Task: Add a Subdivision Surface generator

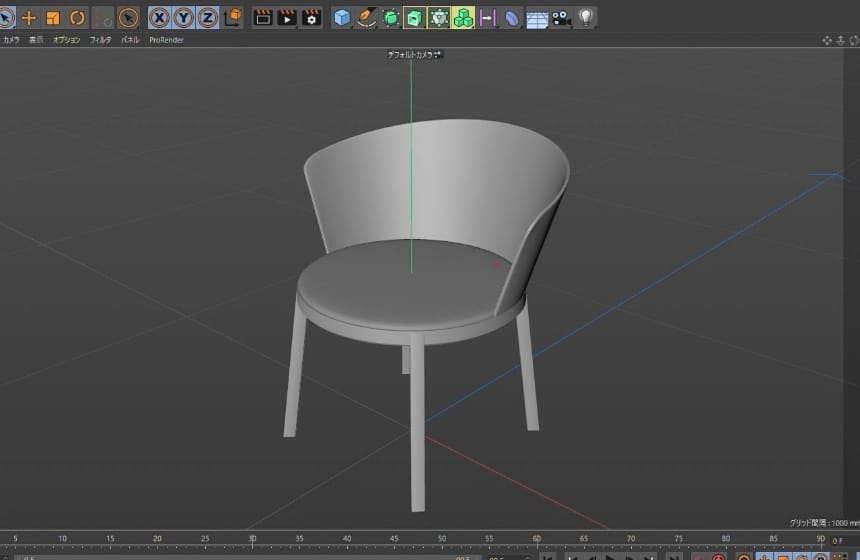Action: pos(391,18)
